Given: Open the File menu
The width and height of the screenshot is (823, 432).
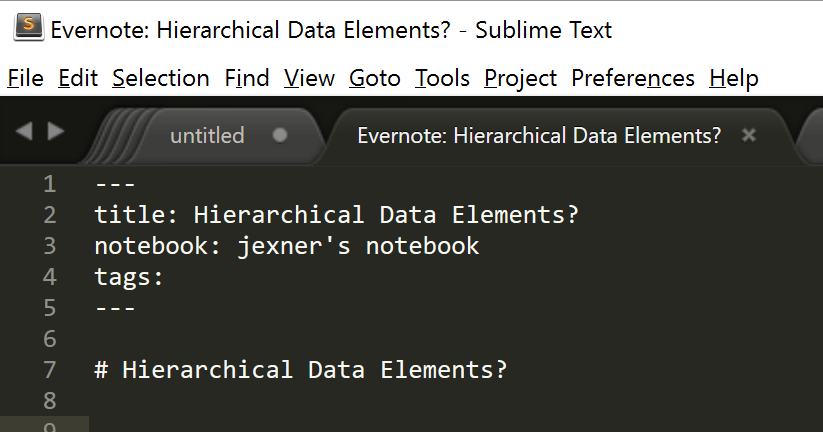Looking at the screenshot, I should (25, 78).
